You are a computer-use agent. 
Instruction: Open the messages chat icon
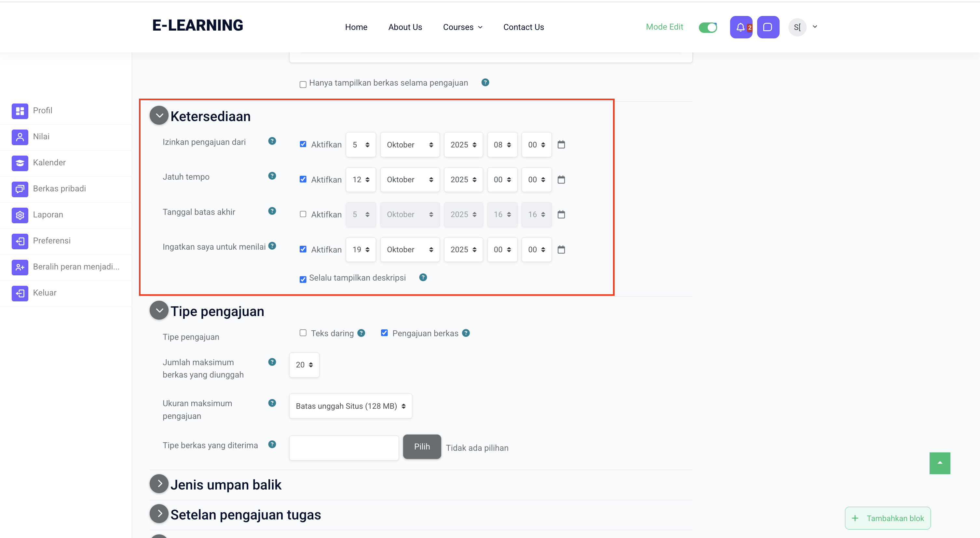tap(768, 27)
